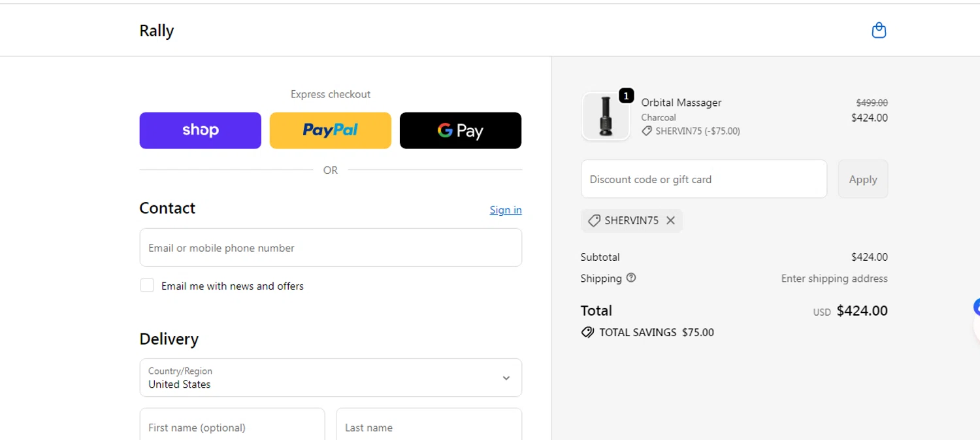Viewport: 980px width, 440px height.
Task: Enable Email me with news and offers
Action: [147, 286]
